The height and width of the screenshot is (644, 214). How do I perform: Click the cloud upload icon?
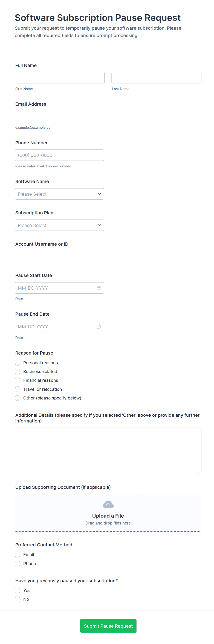pyautogui.click(x=108, y=504)
